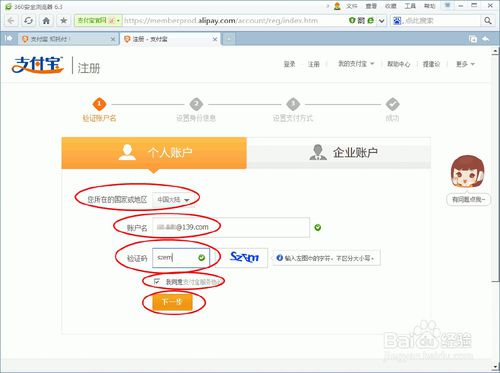Open the 支付宝服务协议 link

202,282
